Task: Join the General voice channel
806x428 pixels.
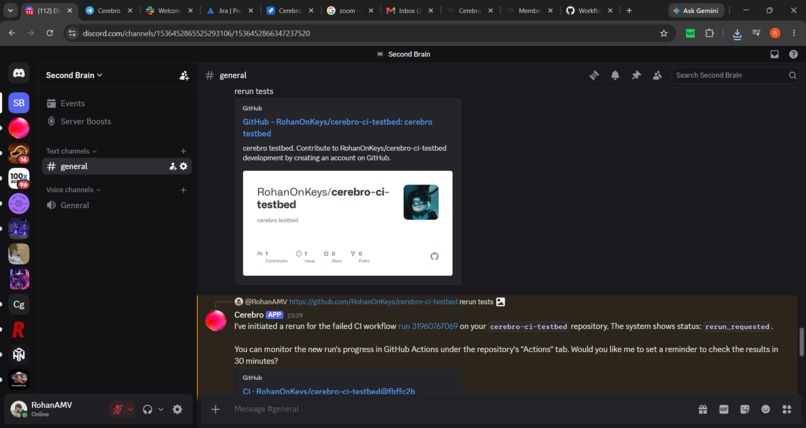Action: click(117, 205)
